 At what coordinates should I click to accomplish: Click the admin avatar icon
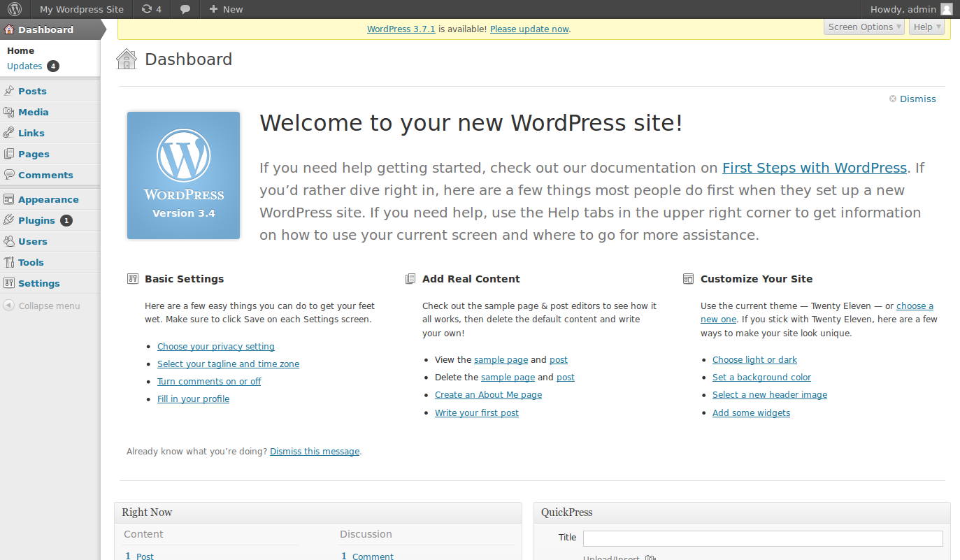point(946,9)
